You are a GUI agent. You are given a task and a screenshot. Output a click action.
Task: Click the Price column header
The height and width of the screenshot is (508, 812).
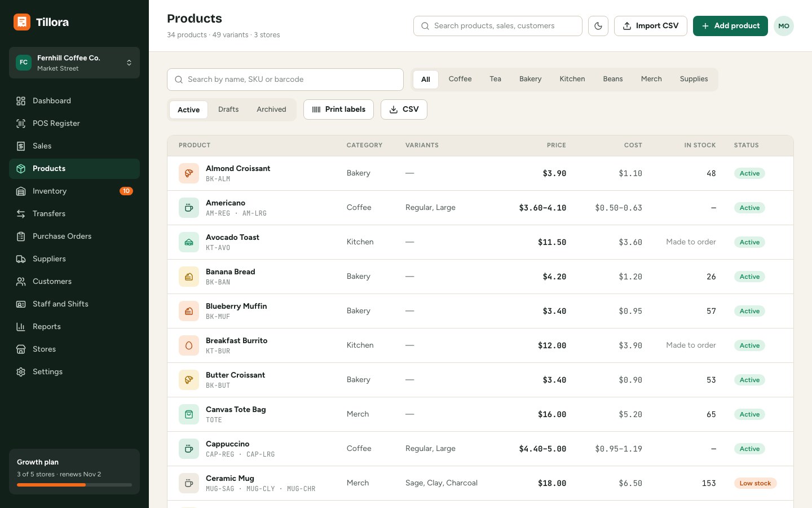556,146
